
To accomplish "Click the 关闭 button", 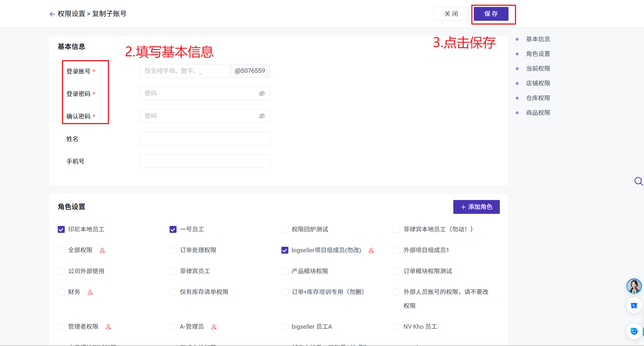I will click(451, 14).
